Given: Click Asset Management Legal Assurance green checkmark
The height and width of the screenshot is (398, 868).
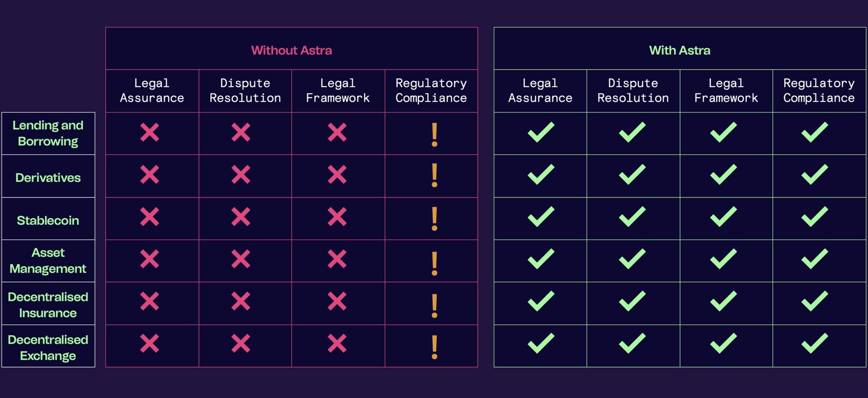Looking at the screenshot, I should [541, 259].
